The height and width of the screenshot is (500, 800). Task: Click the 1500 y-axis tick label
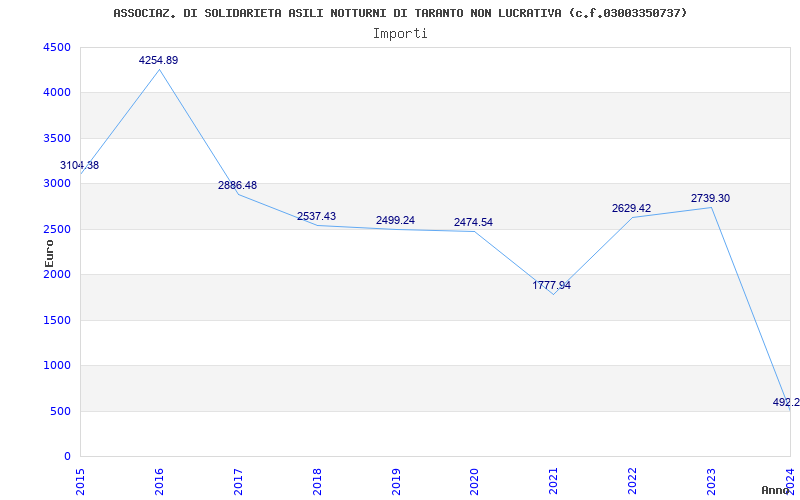[x=58, y=320]
